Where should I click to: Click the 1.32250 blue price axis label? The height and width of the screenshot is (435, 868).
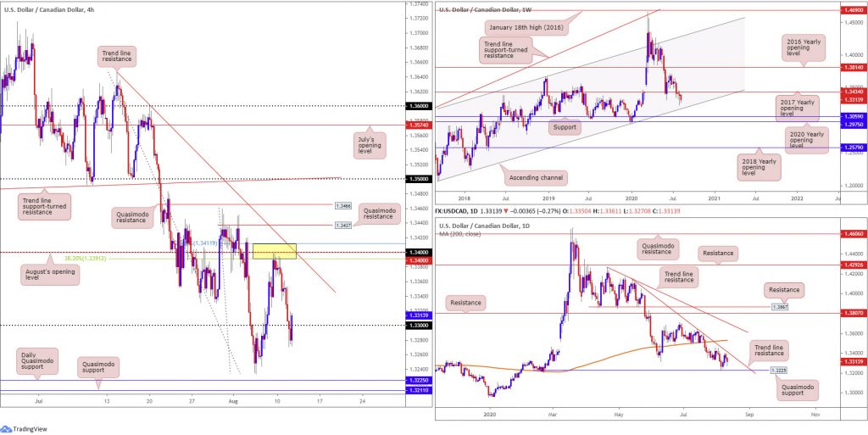pos(419,381)
